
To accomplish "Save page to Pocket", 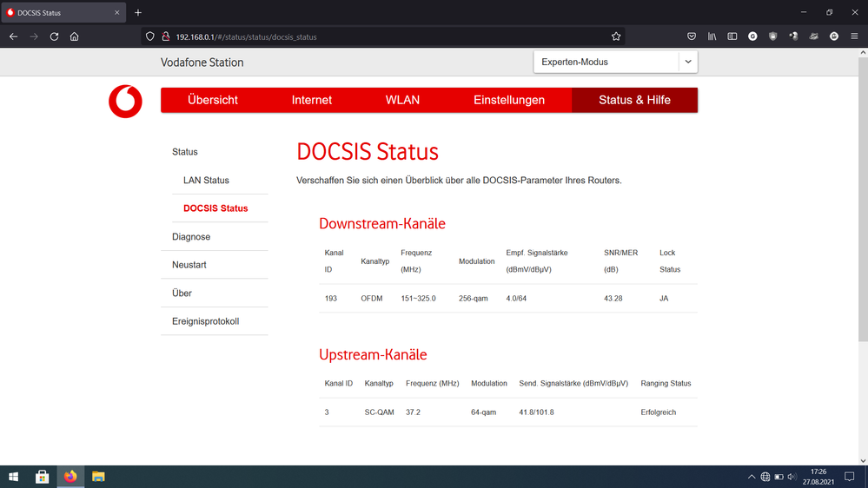I will (x=692, y=36).
